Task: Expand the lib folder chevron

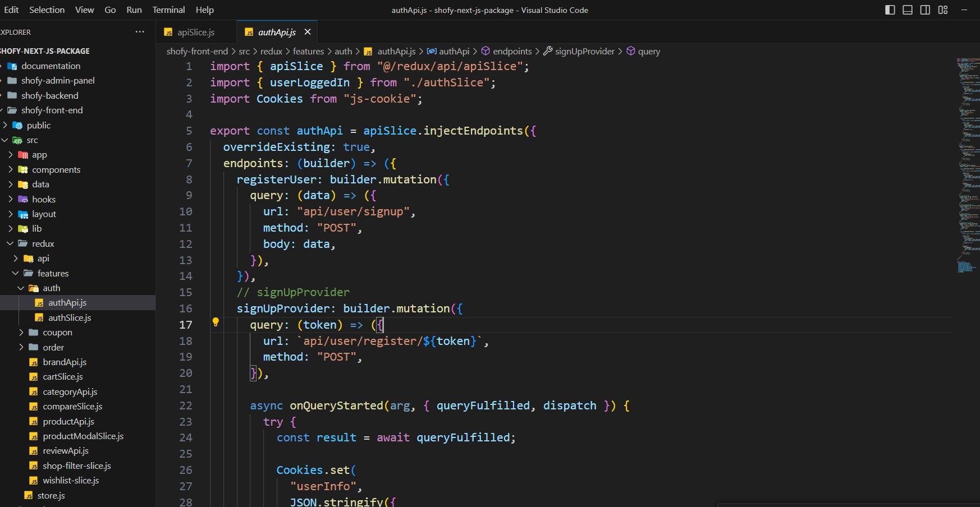Action: point(11,229)
